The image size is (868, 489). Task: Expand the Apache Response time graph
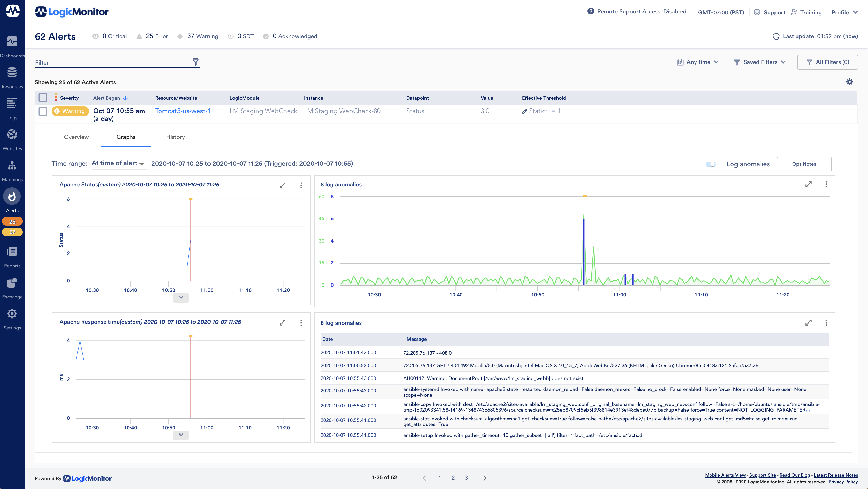(282, 323)
